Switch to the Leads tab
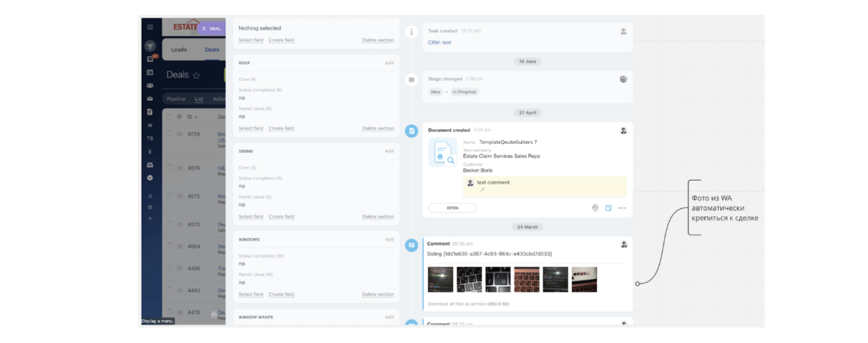Screen dimensions: 868x343 click(179, 50)
